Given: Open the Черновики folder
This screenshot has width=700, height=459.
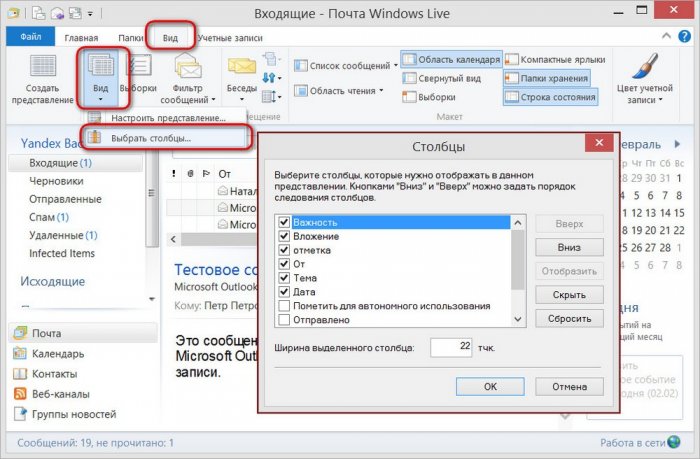Looking at the screenshot, I should click(56, 181).
